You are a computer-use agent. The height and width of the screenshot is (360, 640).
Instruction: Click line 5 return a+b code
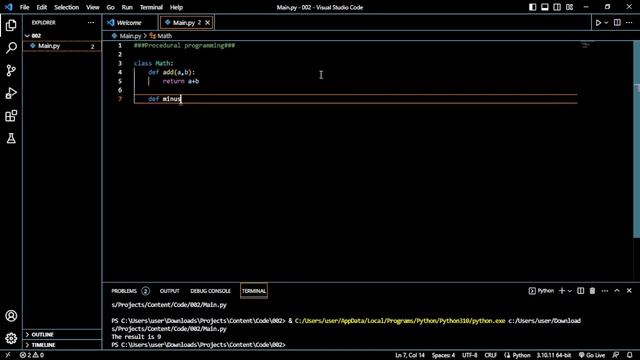tap(181, 81)
